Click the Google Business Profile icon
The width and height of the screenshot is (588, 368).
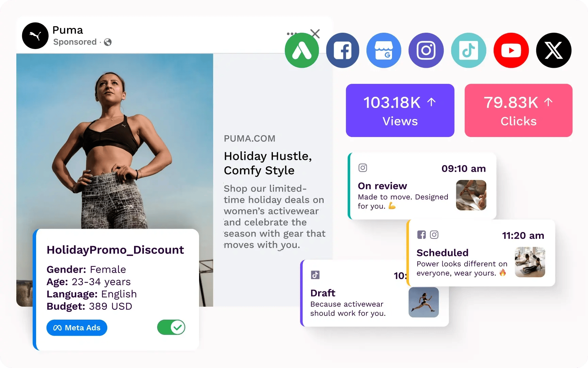[x=383, y=50]
